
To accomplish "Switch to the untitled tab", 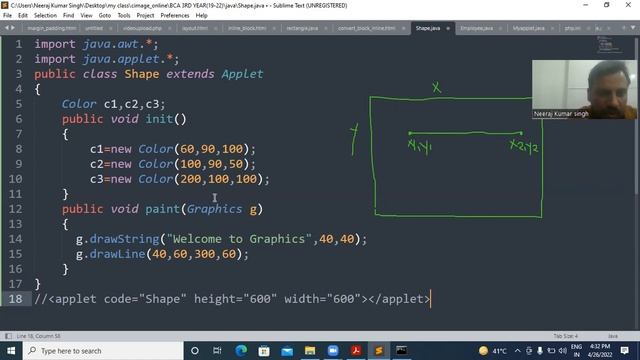I will 94,28.
